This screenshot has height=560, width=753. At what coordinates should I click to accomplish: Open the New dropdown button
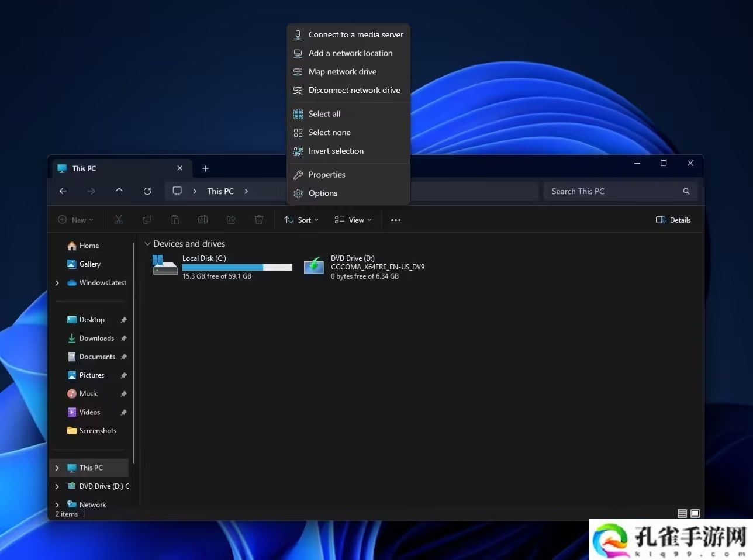coord(75,220)
